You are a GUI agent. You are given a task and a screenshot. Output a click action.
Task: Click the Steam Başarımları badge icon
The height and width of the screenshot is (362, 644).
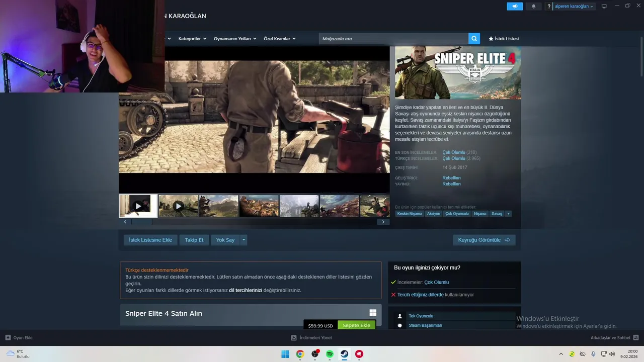point(400,325)
